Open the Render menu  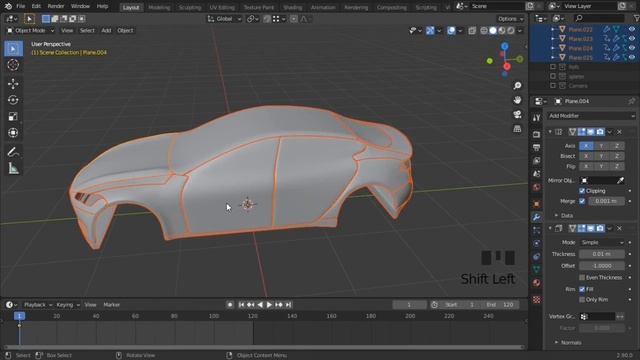(56, 7)
